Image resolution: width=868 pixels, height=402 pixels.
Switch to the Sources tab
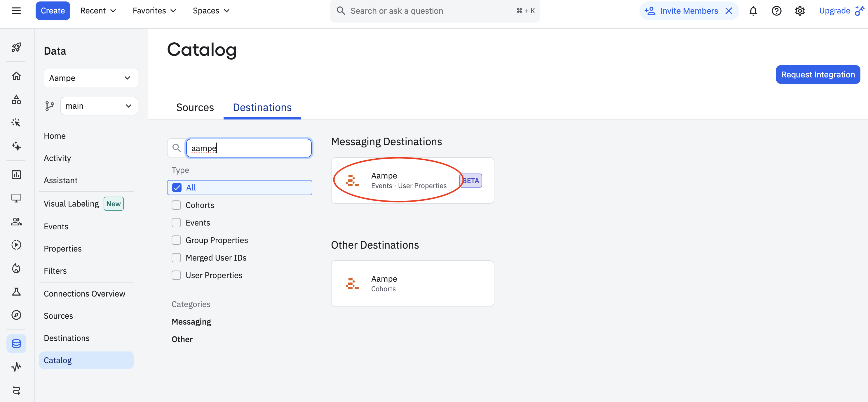[195, 107]
